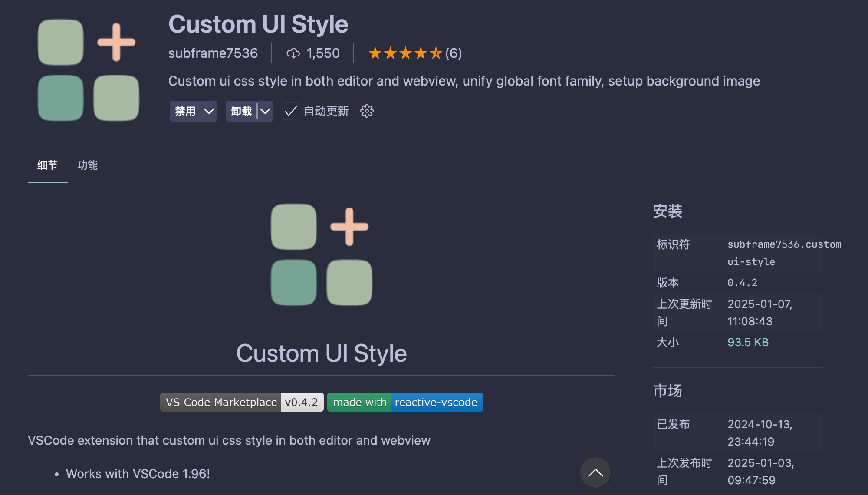
Task: Switch to the 细节 tab
Action: (47, 165)
